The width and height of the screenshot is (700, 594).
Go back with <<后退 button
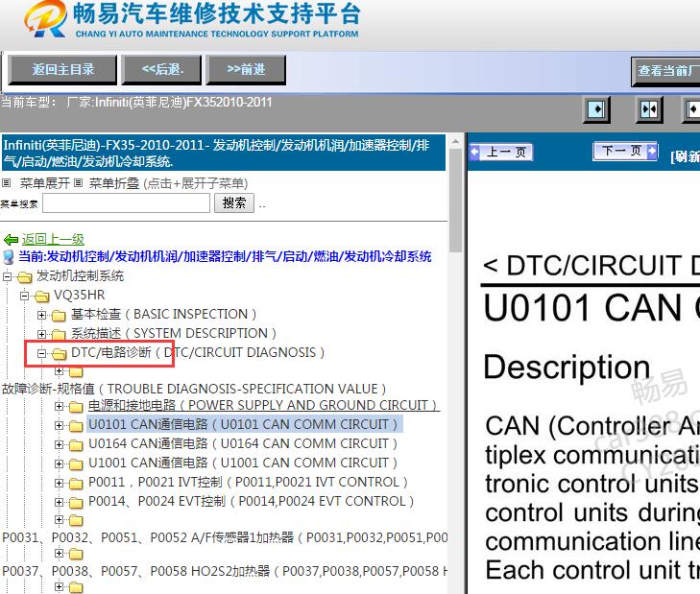tap(161, 70)
